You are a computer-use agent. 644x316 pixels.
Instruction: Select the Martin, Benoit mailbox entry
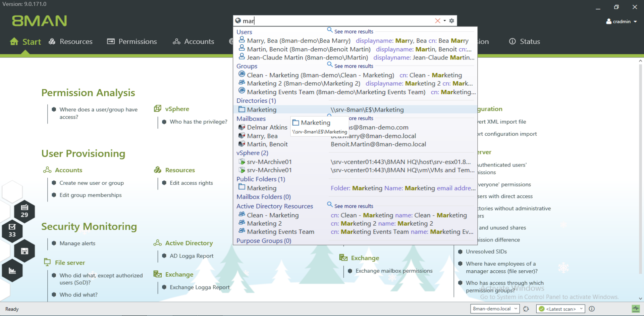[x=355, y=144]
